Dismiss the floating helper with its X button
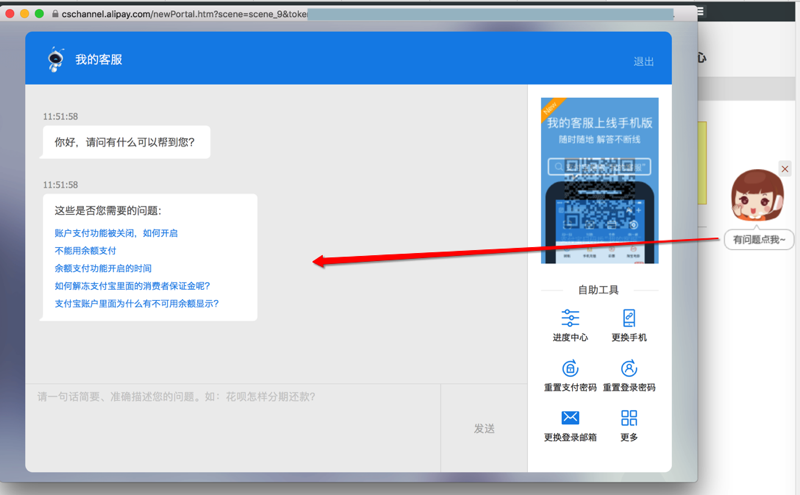Image resolution: width=800 pixels, height=495 pixels. tap(785, 169)
